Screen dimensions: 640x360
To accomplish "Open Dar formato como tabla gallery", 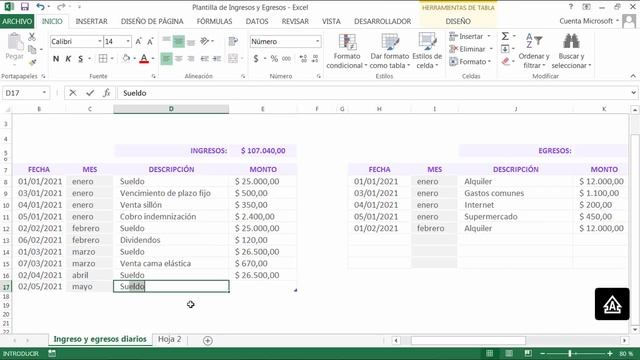I will point(390,51).
